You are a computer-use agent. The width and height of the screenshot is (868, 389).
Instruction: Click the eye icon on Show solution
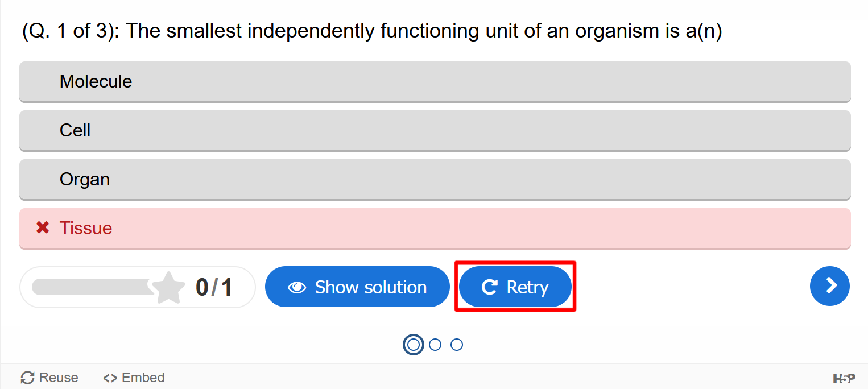297,287
